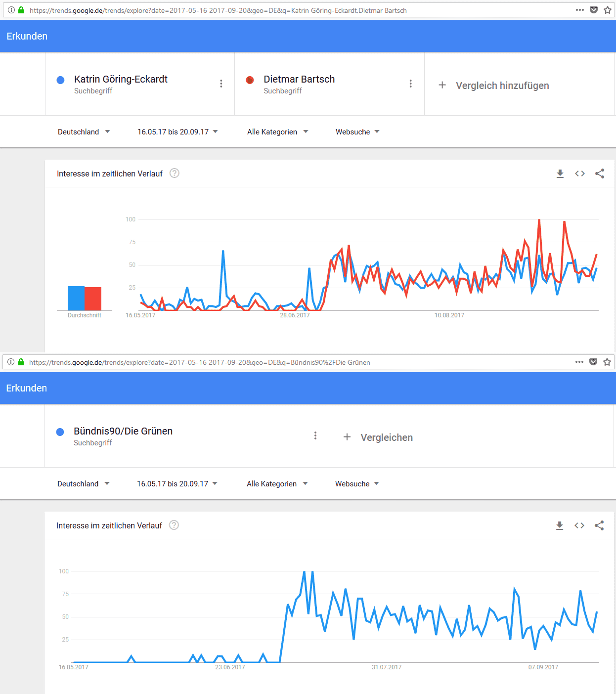Share the top interest-over-time chart
The width and height of the screenshot is (616, 694).
pos(600,173)
